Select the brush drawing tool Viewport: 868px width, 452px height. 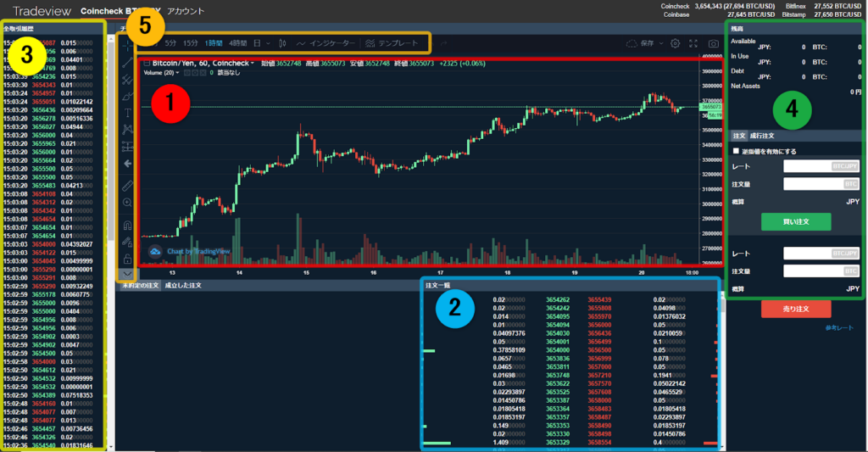pyautogui.click(x=127, y=97)
